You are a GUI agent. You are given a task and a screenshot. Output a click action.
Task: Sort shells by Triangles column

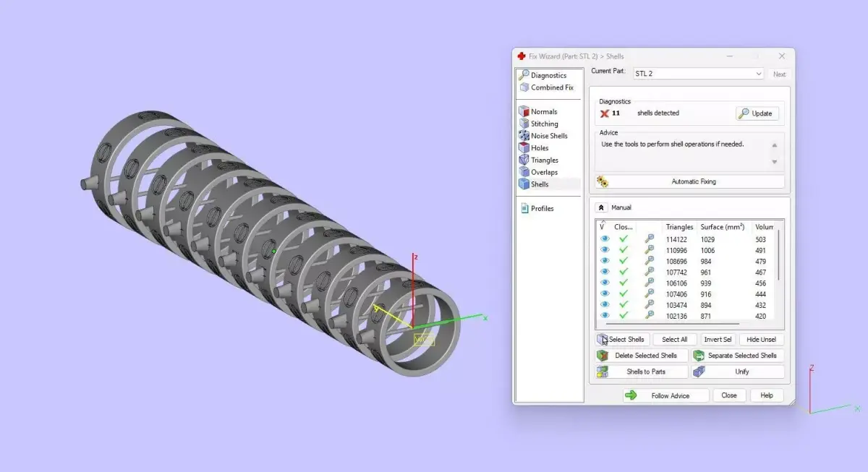pyautogui.click(x=679, y=227)
